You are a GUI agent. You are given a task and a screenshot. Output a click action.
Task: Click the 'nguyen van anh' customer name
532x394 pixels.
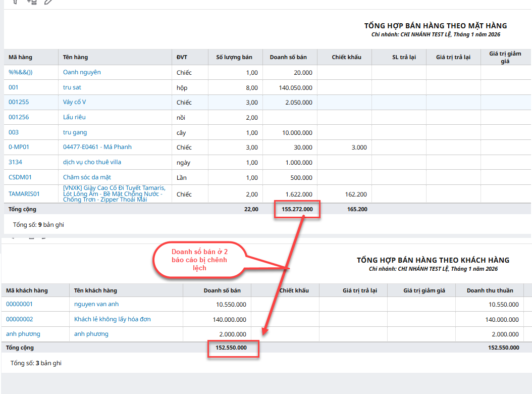coord(96,304)
